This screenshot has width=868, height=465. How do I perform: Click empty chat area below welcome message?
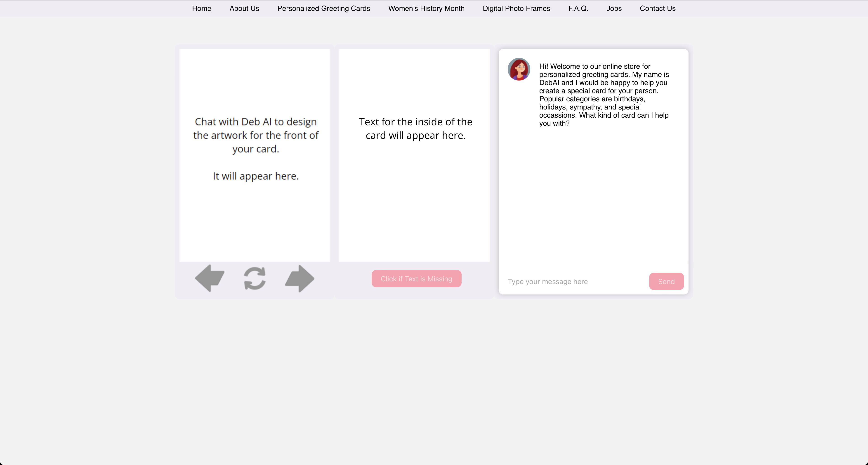593,199
